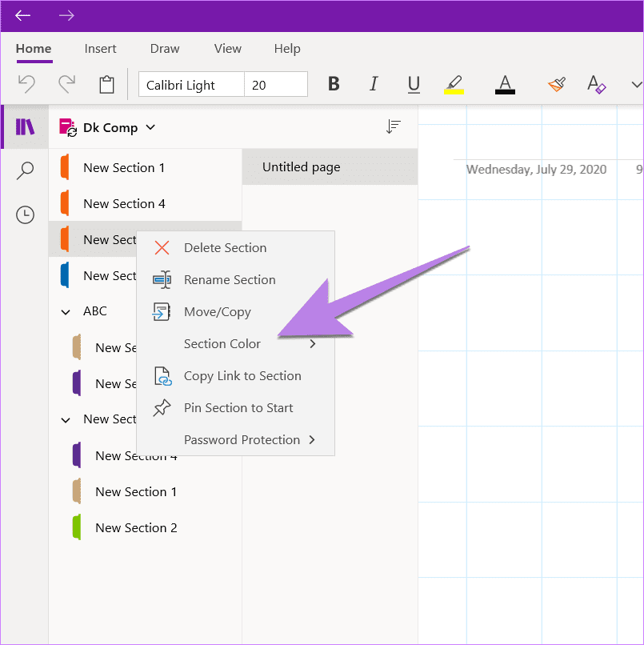Click the Calibri Light font name box
Image resolution: width=644 pixels, height=645 pixels.
tap(191, 85)
